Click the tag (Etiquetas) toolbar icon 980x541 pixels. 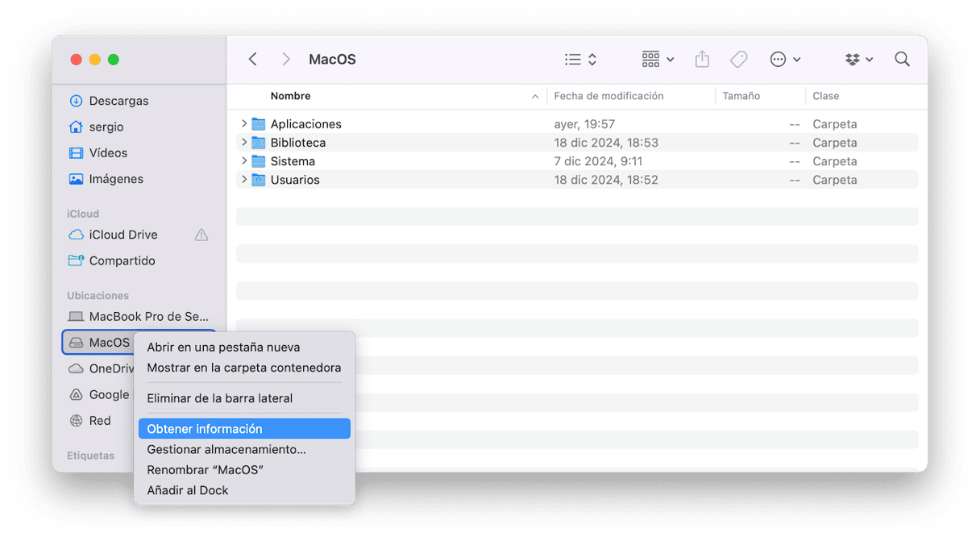tap(738, 59)
